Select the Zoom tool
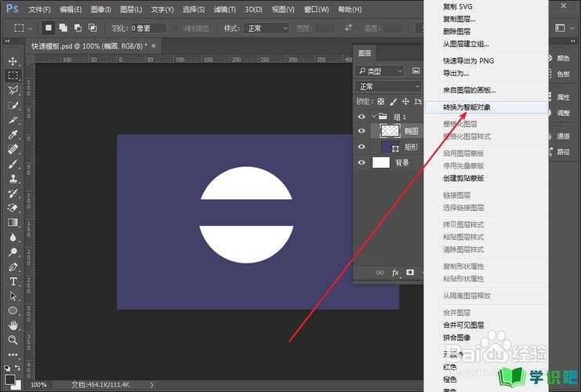Viewport: 581px width, 392px height. click(13, 339)
